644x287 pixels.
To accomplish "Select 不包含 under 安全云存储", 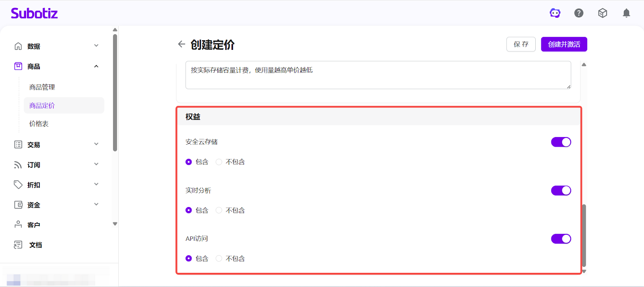I will [219, 162].
